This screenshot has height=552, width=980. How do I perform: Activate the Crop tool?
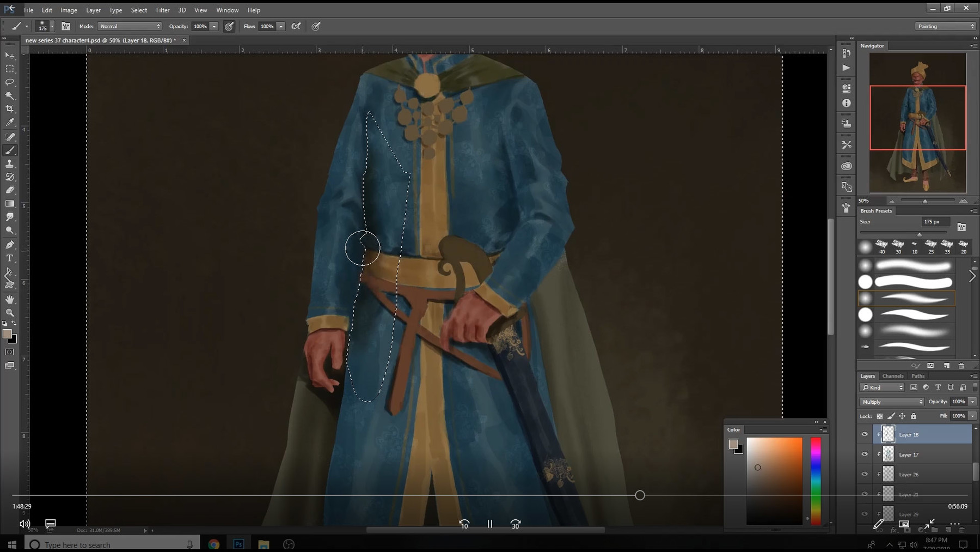tap(10, 108)
